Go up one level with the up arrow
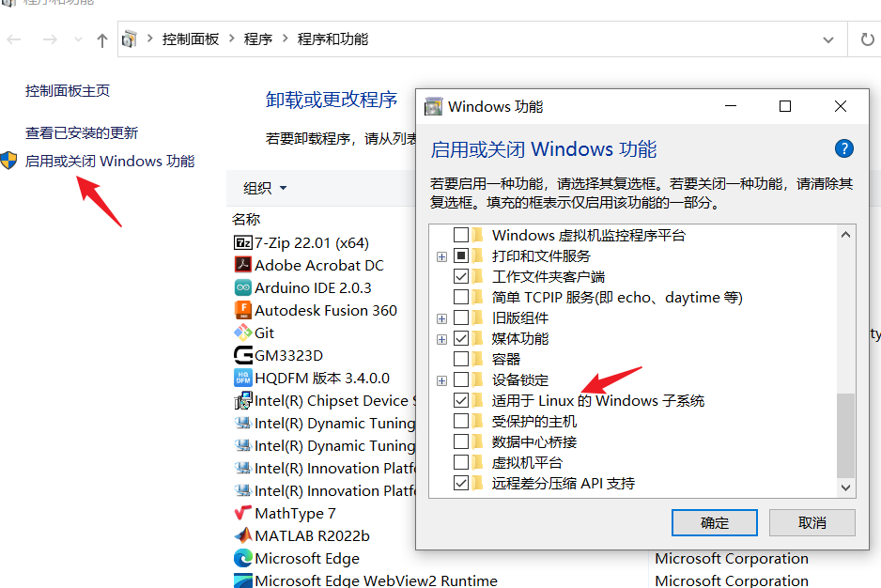Screen dimensions: 881x588 click(x=101, y=39)
